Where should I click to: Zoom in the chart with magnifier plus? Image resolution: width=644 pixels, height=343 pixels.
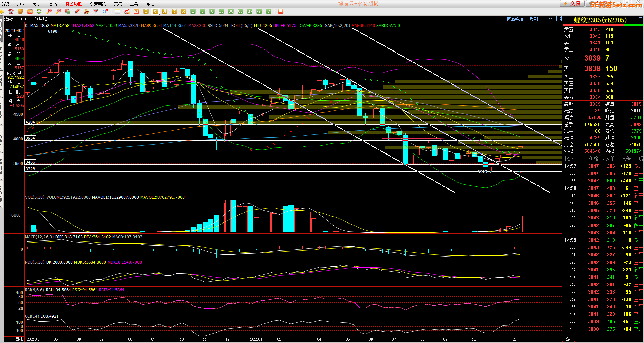click(49, 11)
